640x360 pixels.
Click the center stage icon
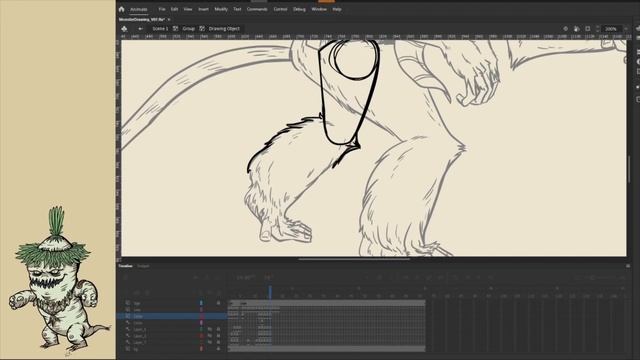(x=565, y=29)
